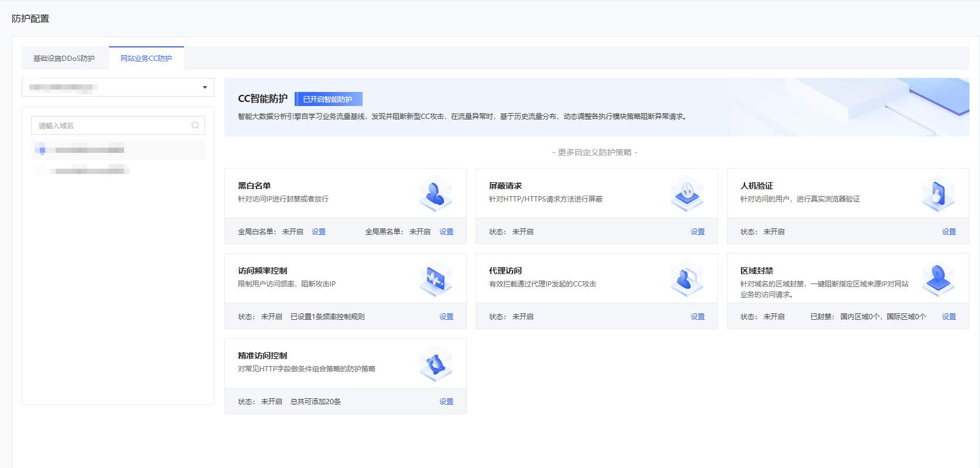Click the 已开启智能防护 button

pyautogui.click(x=328, y=99)
